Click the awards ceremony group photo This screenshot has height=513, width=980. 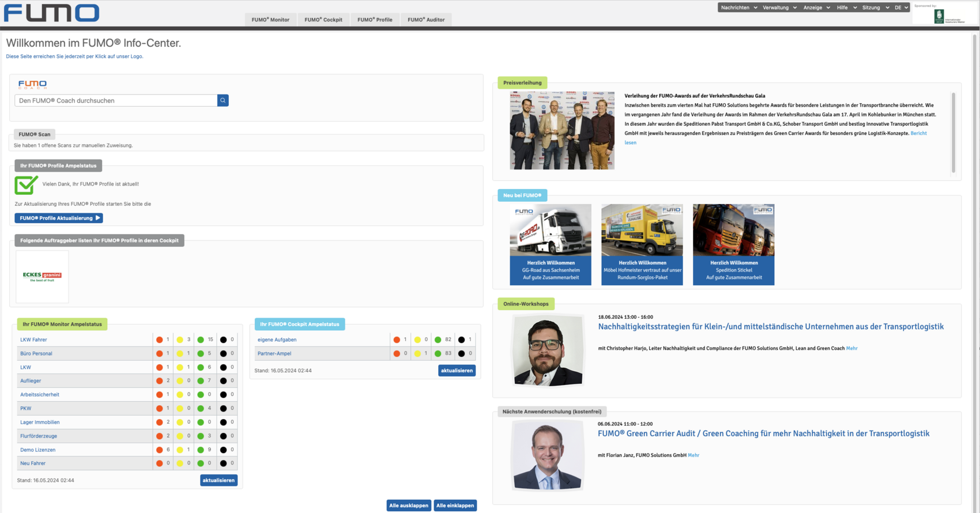click(562, 130)
